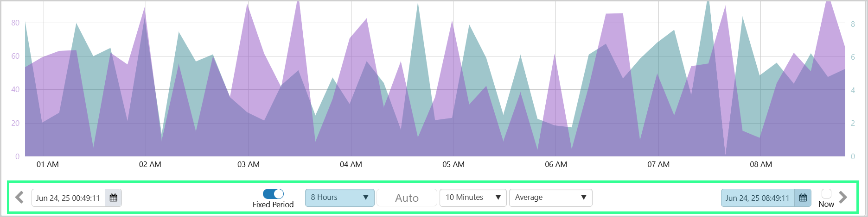Select the 06 AM time axis label
This screenshot has width=868, height=217.
(x=556, y=164)
